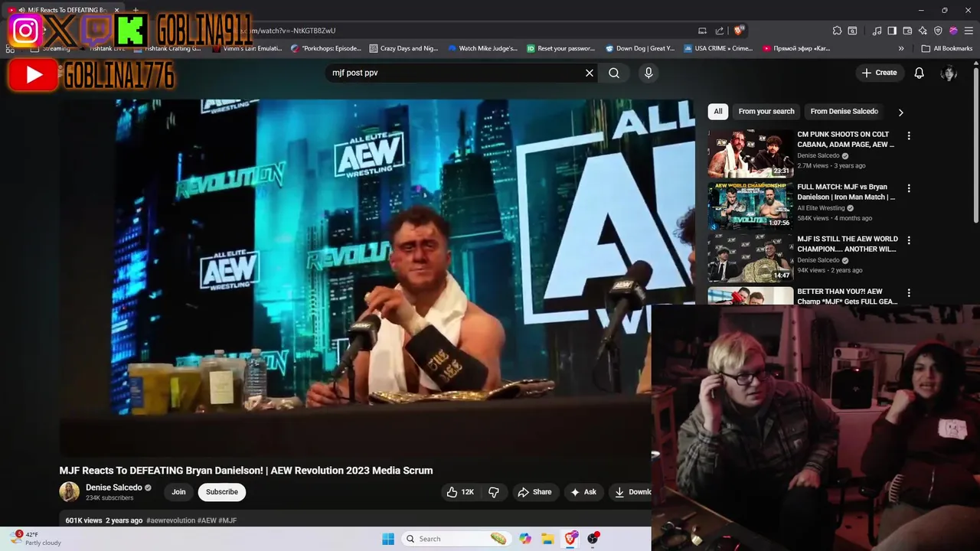Select the From Denise Salcedo chip
980x551 pixels.
(x=844, y=112)
